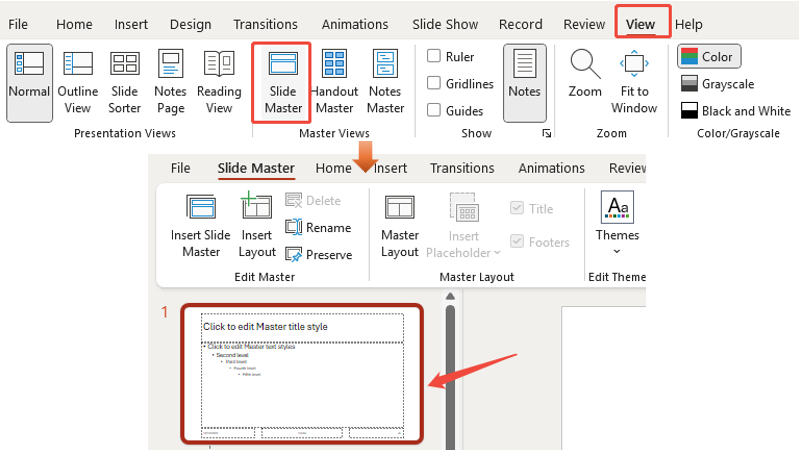Open the Review tab in top ribbon
The image size is (799, 450).
coord(584,24)
